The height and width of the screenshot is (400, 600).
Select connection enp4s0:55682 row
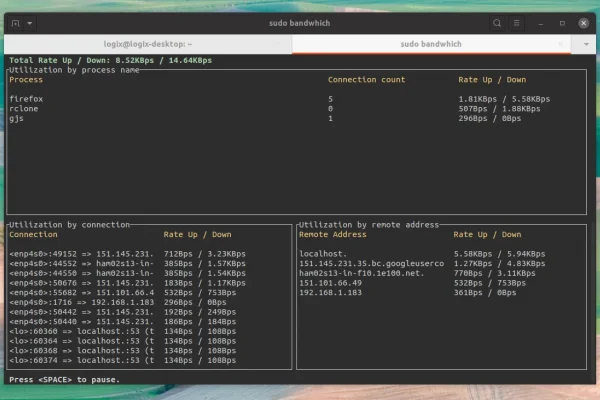pos(122,293)
